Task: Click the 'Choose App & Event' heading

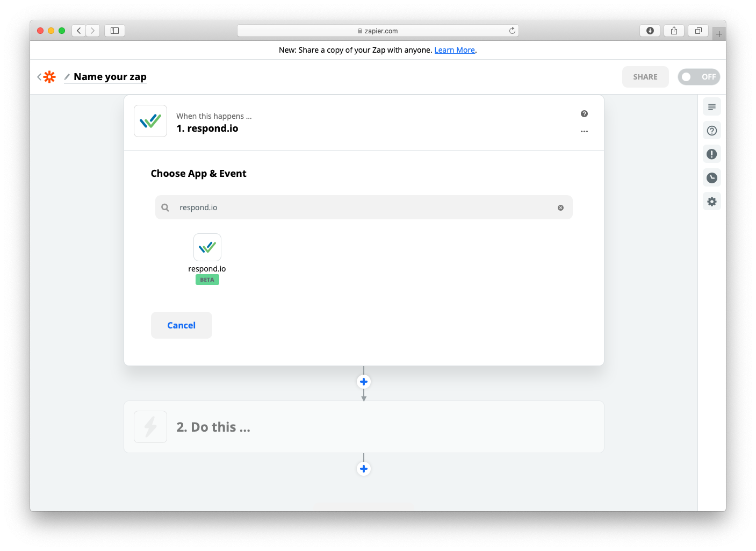Action: pos(198,174)
